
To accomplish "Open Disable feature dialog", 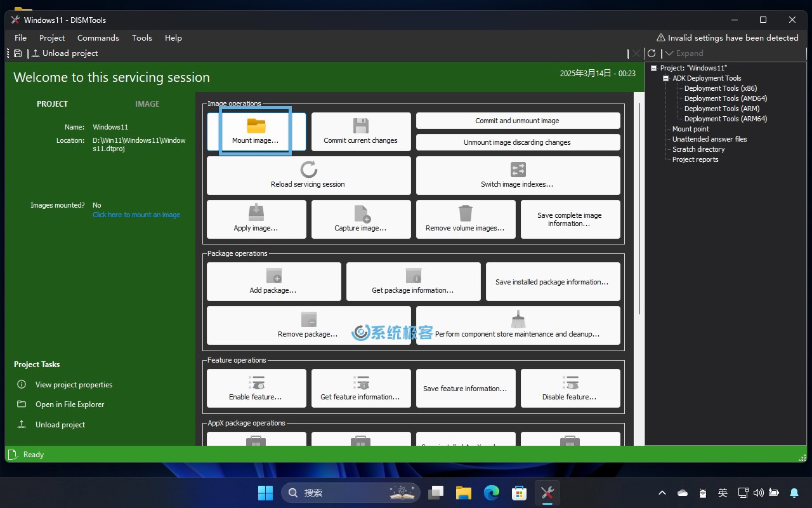I will click(570, 388).
